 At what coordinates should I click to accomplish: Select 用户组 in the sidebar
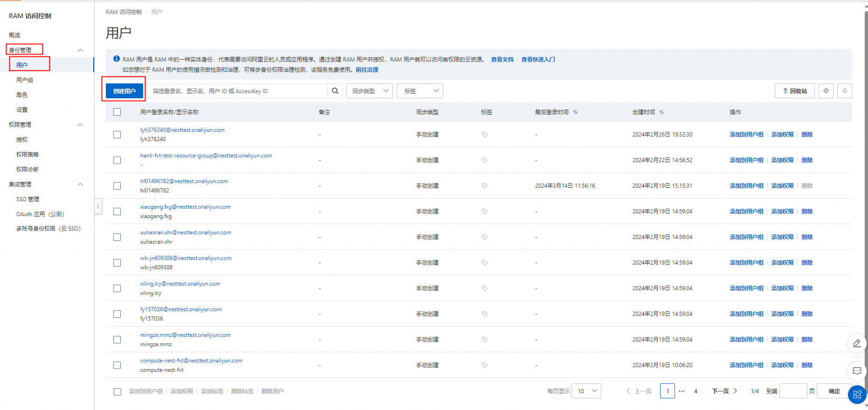tap(25, 80)
